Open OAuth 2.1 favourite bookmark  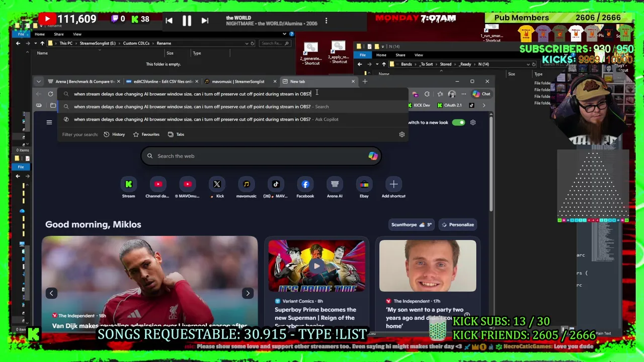pos(450,106)
